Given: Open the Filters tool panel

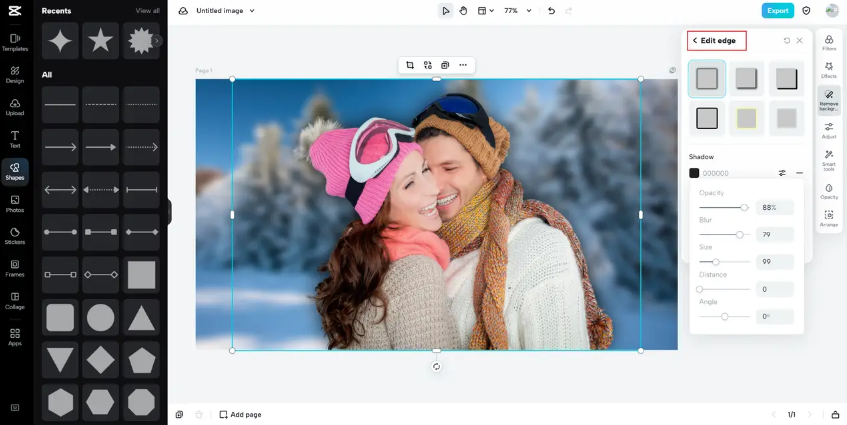Looking at the screenshot, I should [829, 43].
